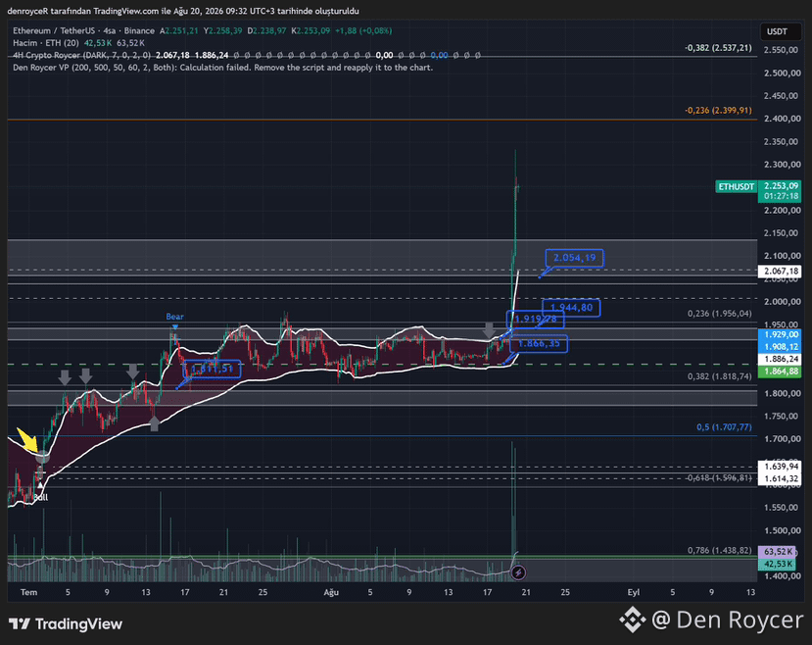Select the 1.639,94 axis price label

(780, 467)
